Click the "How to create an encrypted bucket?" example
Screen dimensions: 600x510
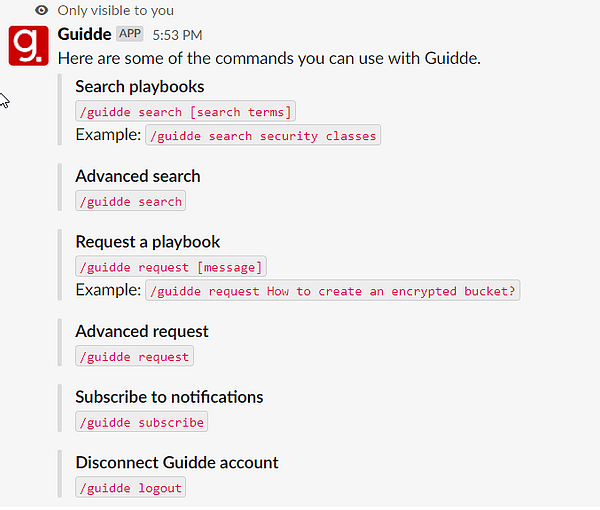[333, 290]
